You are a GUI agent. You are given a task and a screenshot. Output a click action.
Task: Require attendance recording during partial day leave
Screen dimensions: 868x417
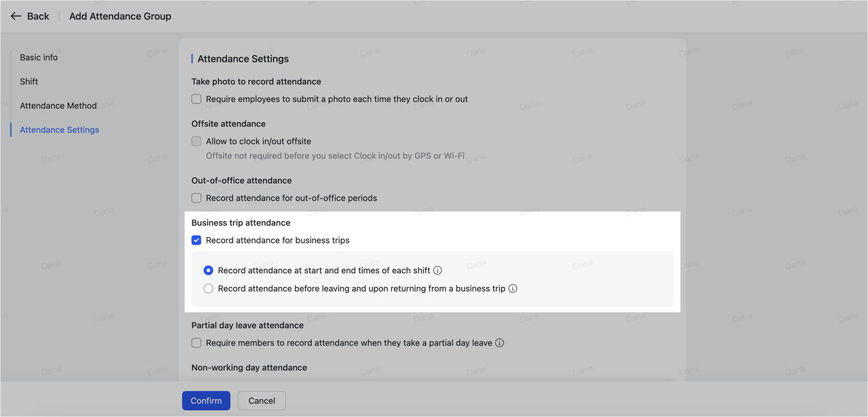tap(196, 342)
